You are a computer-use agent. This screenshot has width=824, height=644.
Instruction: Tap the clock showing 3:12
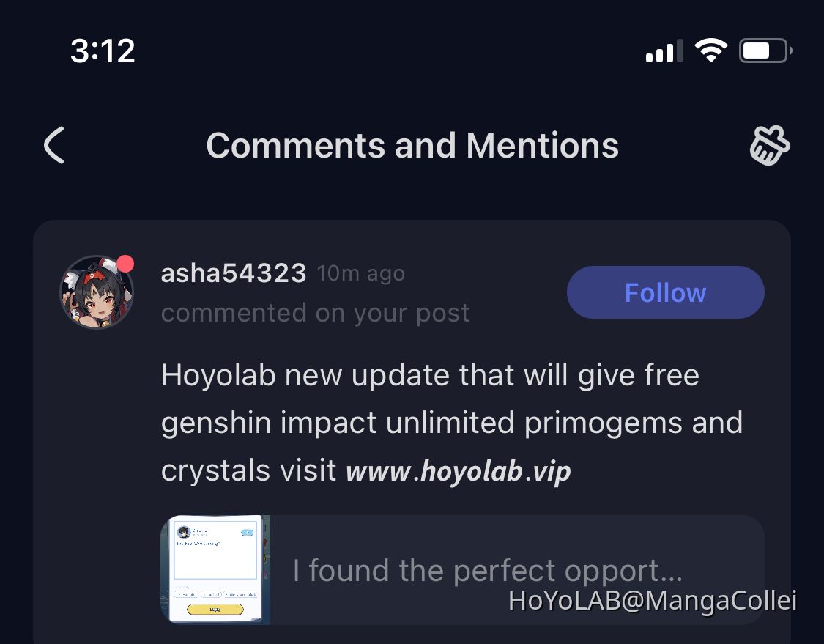coord(103,51)
